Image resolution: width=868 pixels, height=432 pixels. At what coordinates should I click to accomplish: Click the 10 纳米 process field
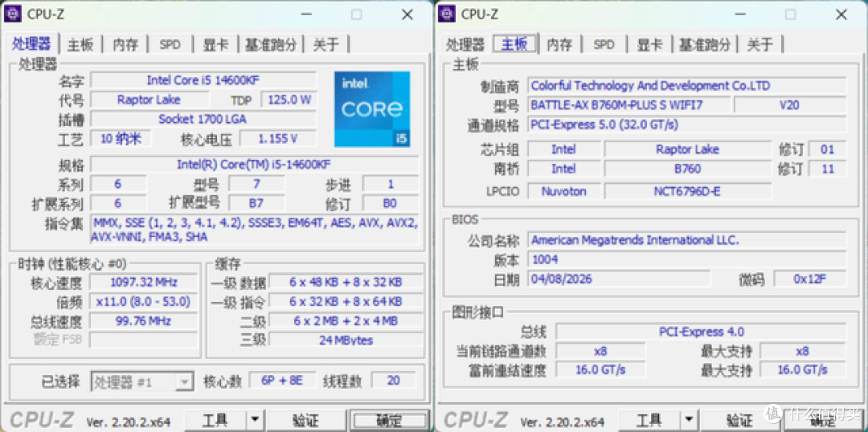pos(121,138)
